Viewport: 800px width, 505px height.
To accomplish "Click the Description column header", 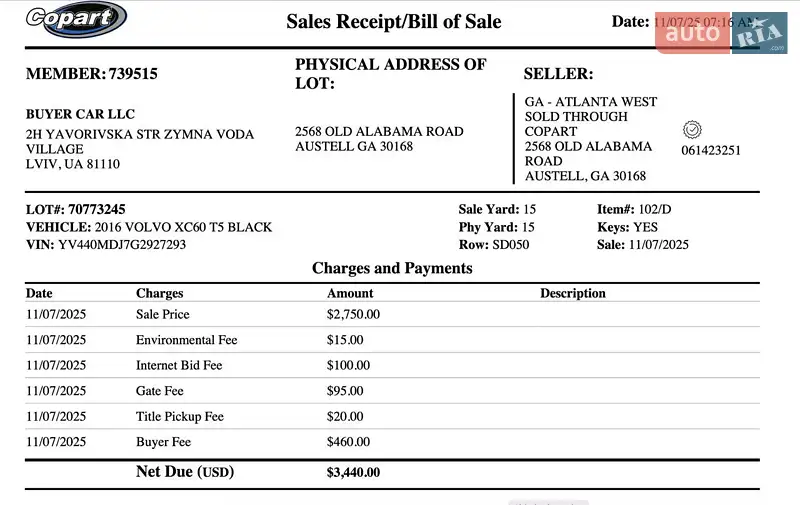I will point(573,293).
